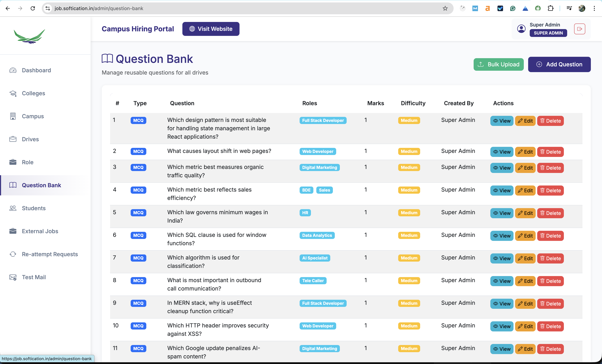This screenshot has height=364, width=602.
Task: Click the Re-attempt Requests refresh icon
Action: (13, 254)
